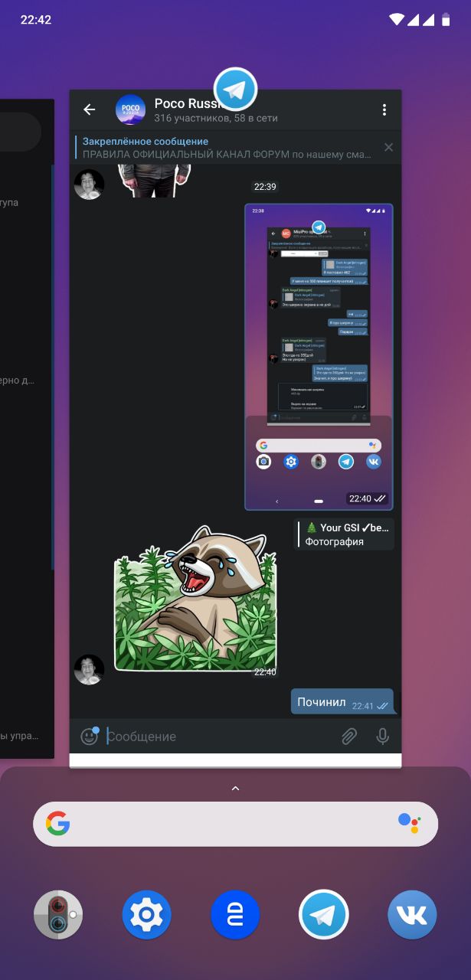Launch the Camera app from dock
The image size is (471, 980).
[x=58, y=914]
